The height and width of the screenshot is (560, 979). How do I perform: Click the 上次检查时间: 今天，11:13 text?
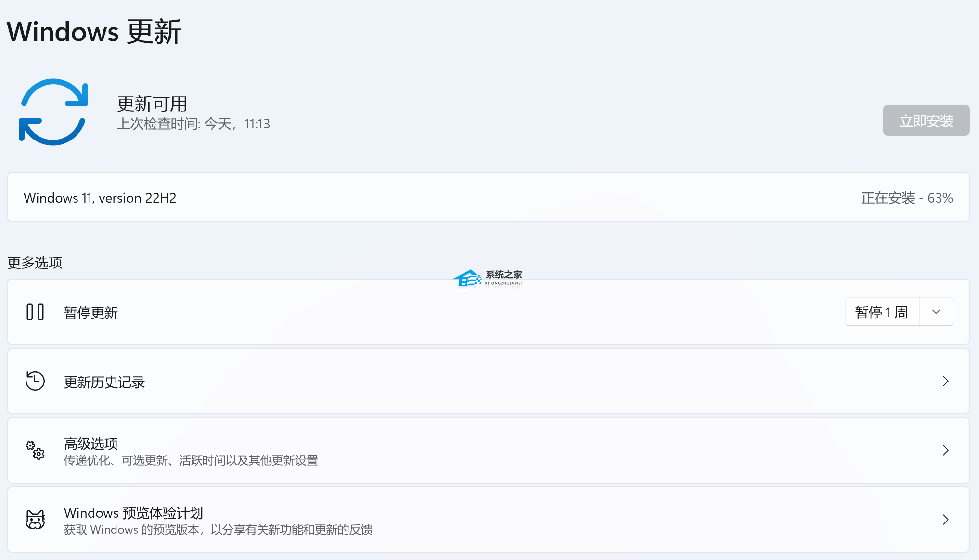click(x=193, y=124)
